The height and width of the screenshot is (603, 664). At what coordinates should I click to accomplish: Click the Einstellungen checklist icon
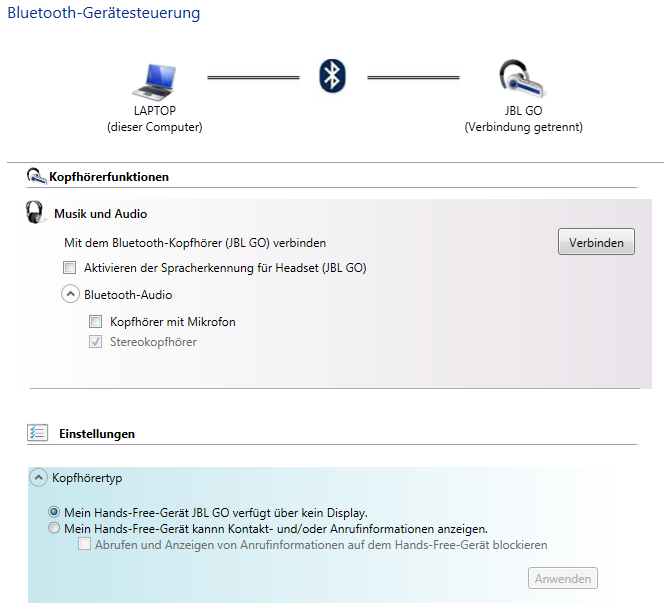pyautogui.click(x=37, y=433)
